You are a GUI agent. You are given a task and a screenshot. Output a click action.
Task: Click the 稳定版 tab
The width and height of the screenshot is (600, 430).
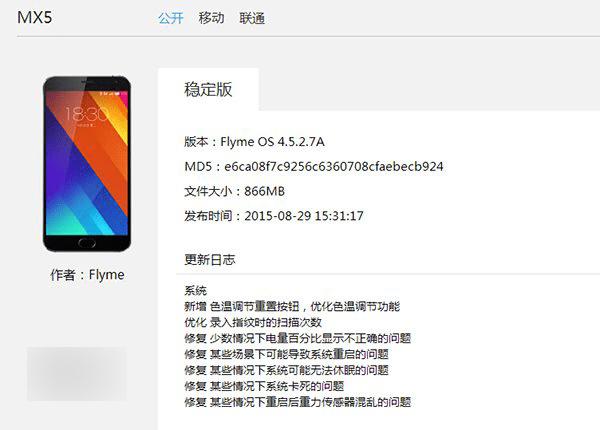208,89
